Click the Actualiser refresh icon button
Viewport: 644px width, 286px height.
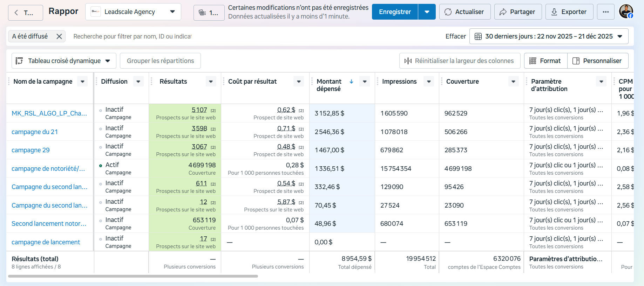tap(465, 12)
